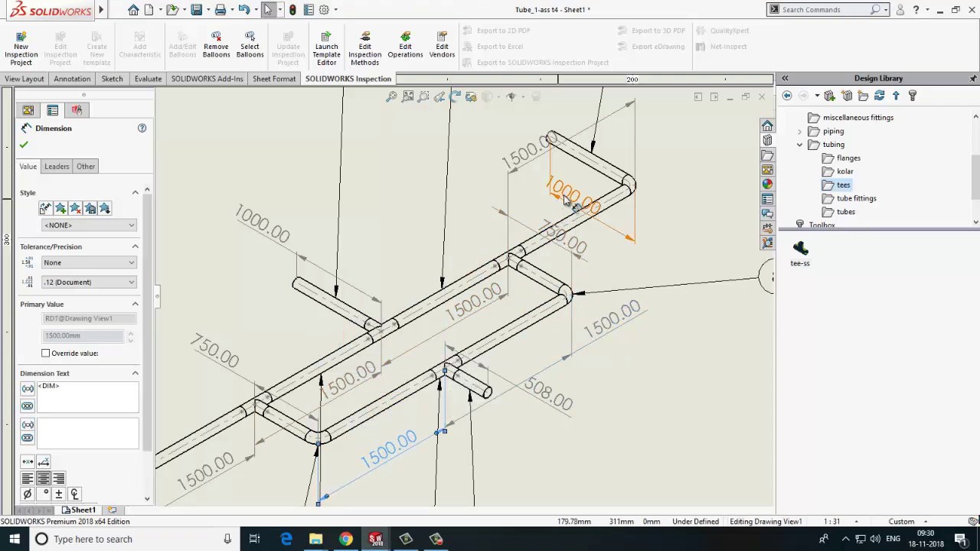Collapse the tubing folder in Design Library

click(x=800, y=145)
